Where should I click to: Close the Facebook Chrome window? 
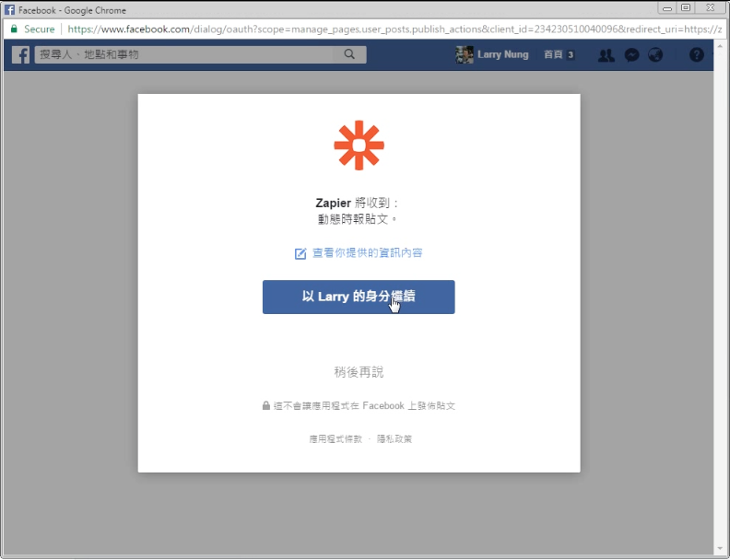(x=710, y=8)
